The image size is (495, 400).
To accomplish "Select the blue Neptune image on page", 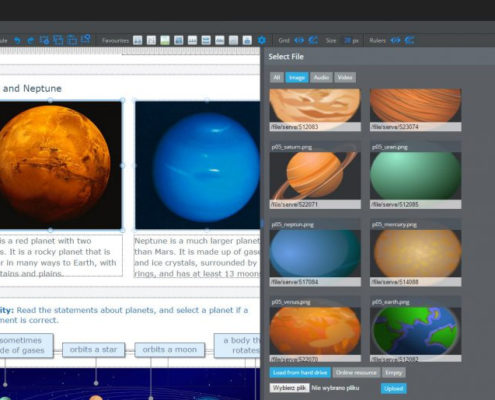I will point(197,165).
